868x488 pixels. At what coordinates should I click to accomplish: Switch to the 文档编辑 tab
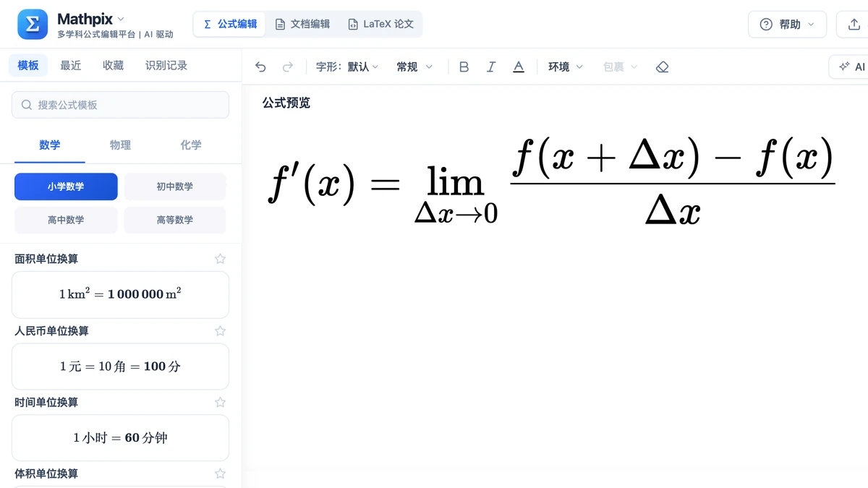pyautogui.click(x=303, y=24)
